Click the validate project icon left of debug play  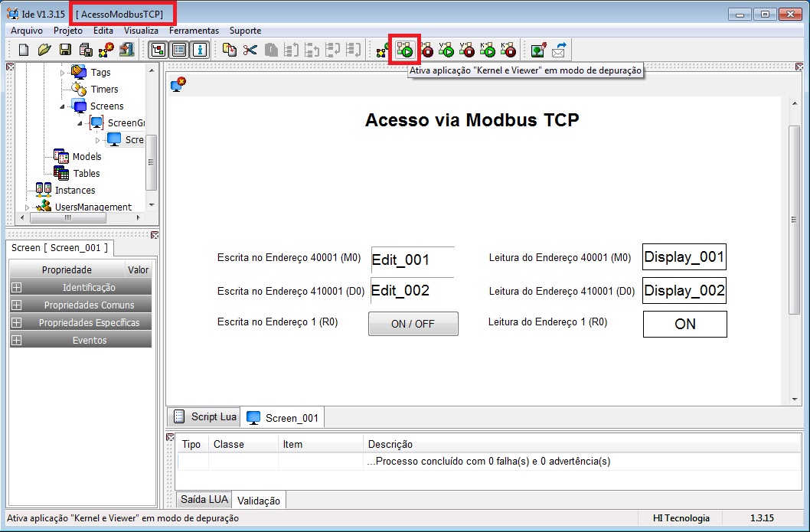click(x=384, y=51)
